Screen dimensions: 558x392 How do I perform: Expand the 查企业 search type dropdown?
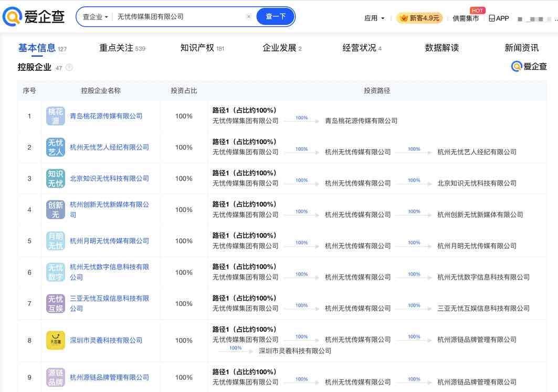click(x=95, y=17)
